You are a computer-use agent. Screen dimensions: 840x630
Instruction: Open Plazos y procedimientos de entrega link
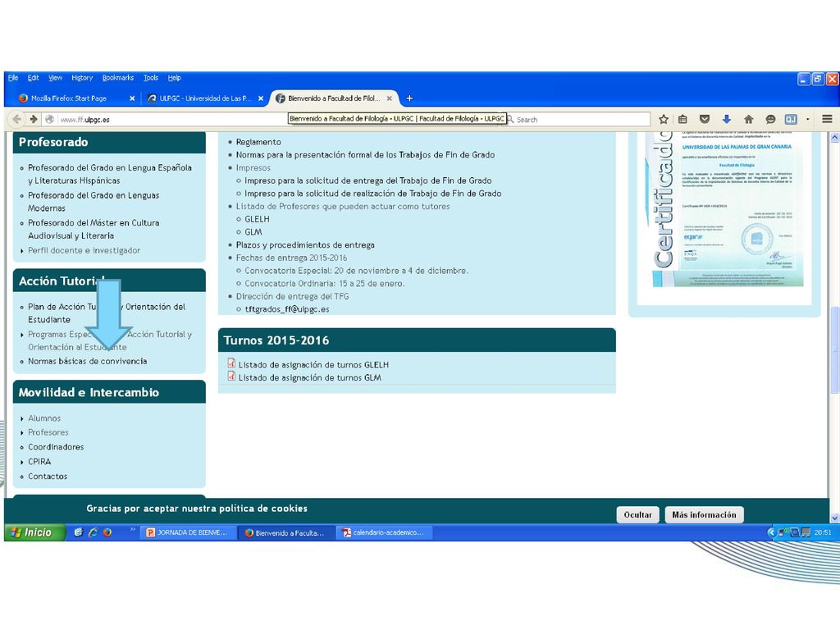[x=305, y=244]
